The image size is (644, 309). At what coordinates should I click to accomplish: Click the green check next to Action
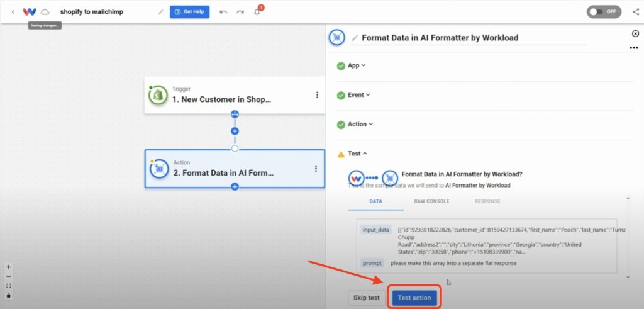pyautogui.click(x=341, y=125)
